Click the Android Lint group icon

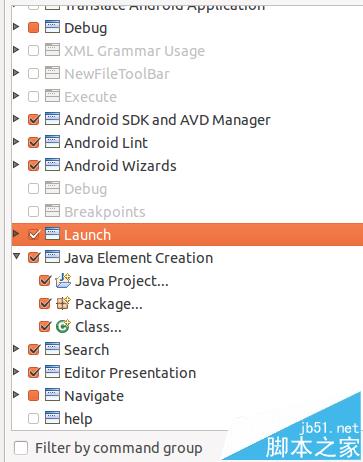[52, 142]
